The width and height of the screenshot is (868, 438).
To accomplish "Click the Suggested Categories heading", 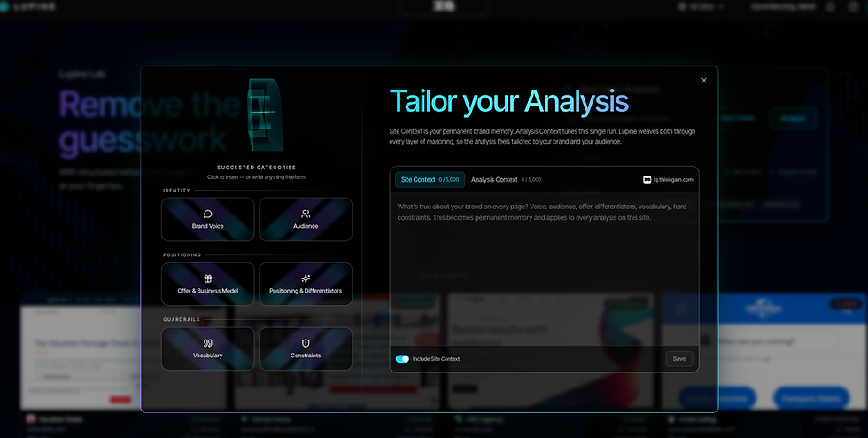I will (256, 168).
